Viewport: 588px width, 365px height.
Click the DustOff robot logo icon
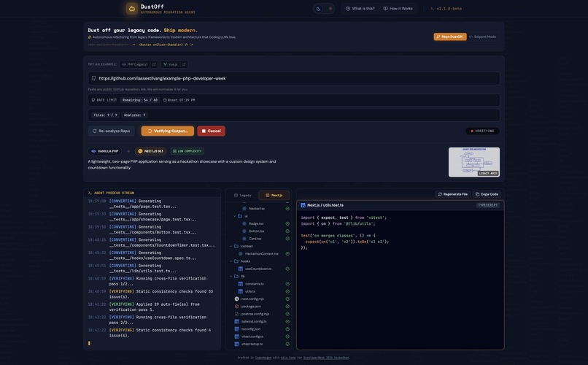pyautogui.click(x=131, y=8)
